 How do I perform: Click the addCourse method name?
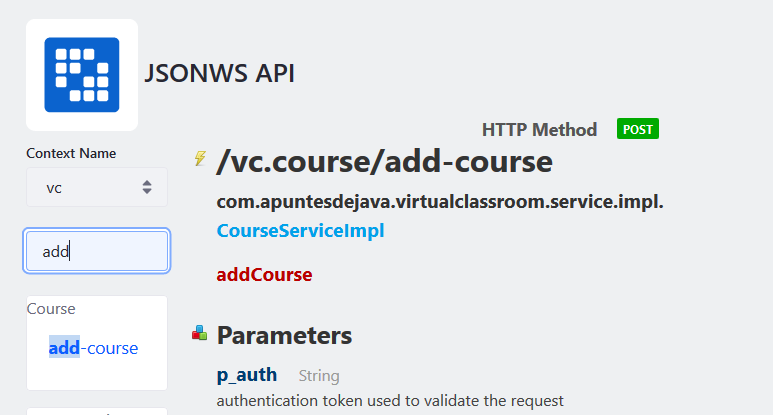(264, 275)
